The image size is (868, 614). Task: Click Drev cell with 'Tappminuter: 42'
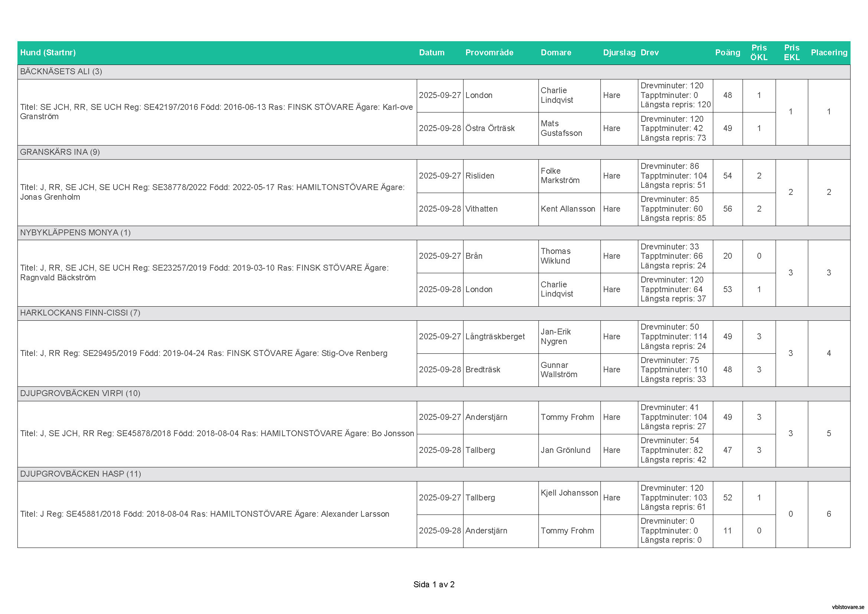tap(675, 129)
